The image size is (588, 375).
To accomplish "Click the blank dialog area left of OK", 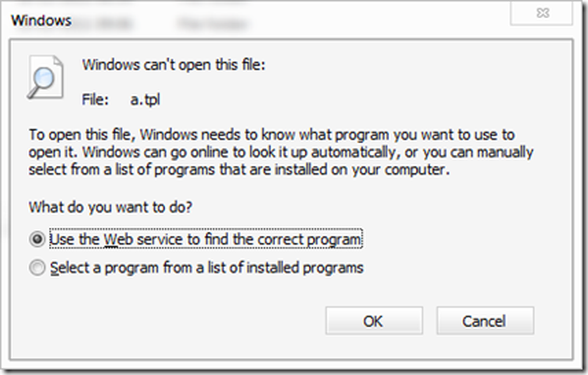I will pos(176,321).
